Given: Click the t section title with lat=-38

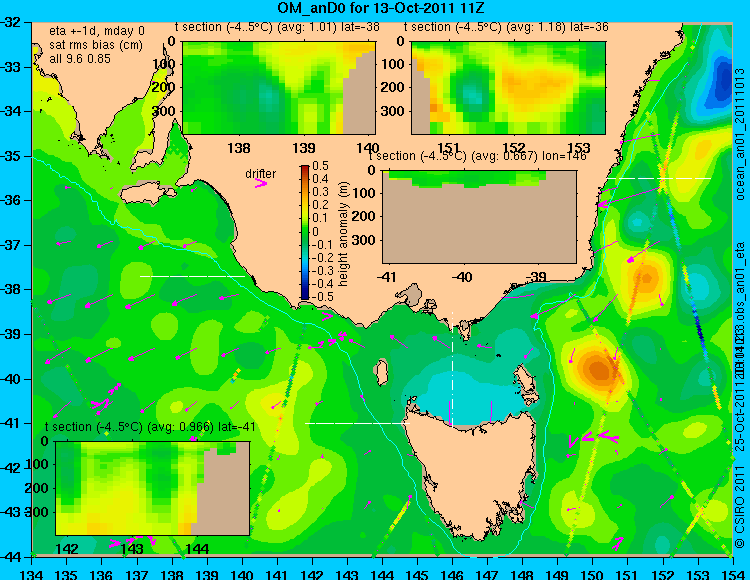Looking at the screenshot, I should point(277,27).
